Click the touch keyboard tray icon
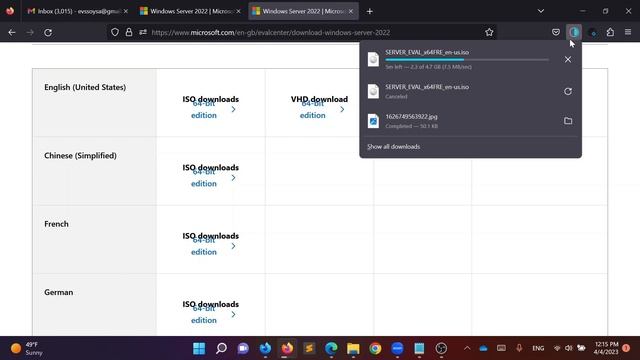 pos(501,349)
